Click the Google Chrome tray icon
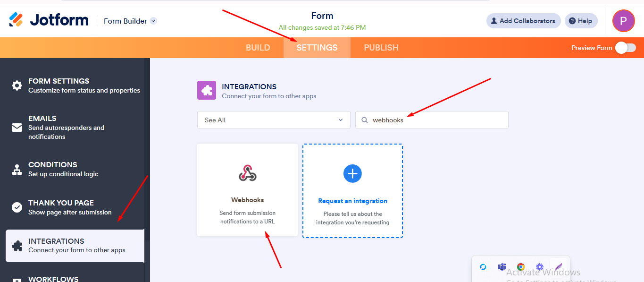 click(521, 267)
